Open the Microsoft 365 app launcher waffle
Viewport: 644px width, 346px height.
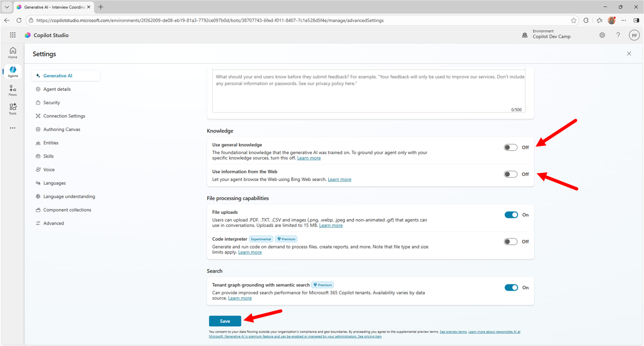coord(13,35)
